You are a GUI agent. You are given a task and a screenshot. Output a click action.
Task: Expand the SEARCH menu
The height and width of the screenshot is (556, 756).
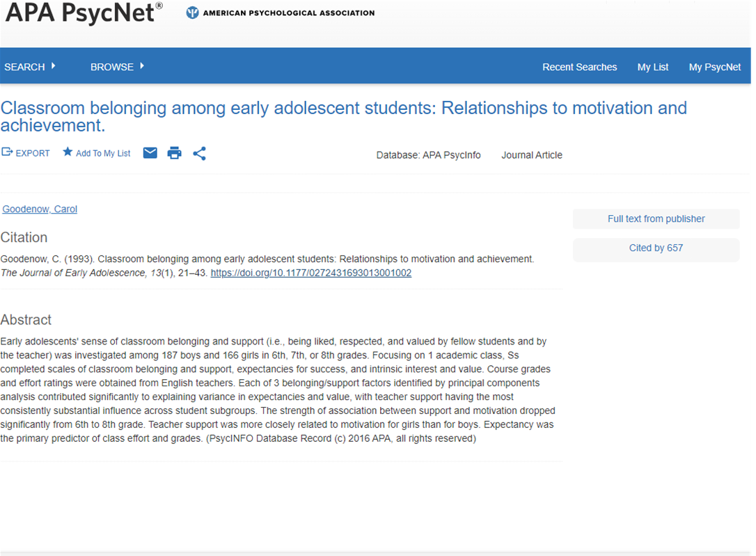point(30,67)
